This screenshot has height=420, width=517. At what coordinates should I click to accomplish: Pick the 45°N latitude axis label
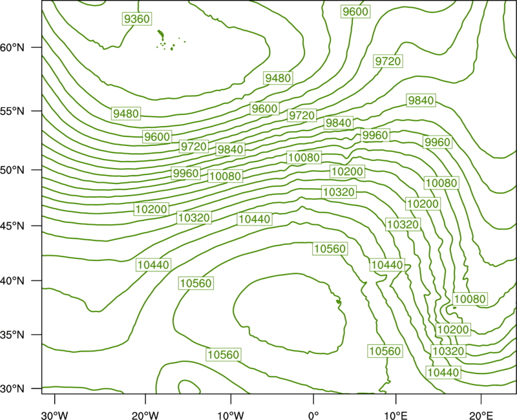pos(12,226)
